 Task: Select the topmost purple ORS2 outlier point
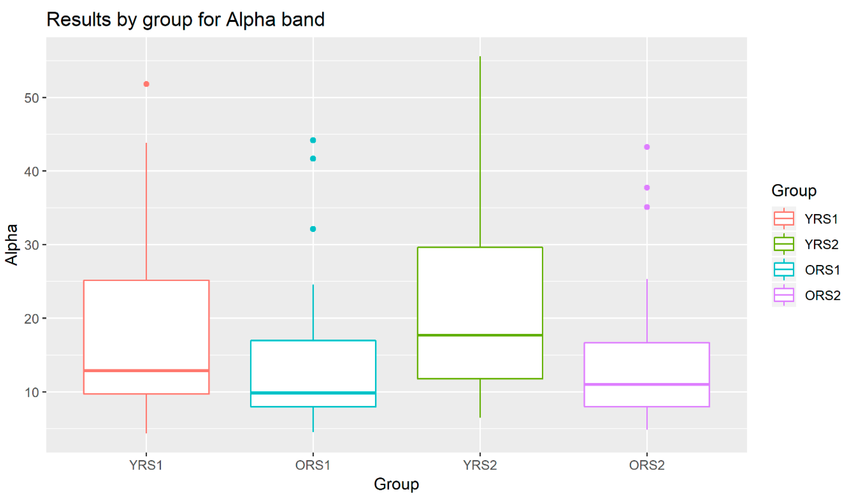[647, 147]
